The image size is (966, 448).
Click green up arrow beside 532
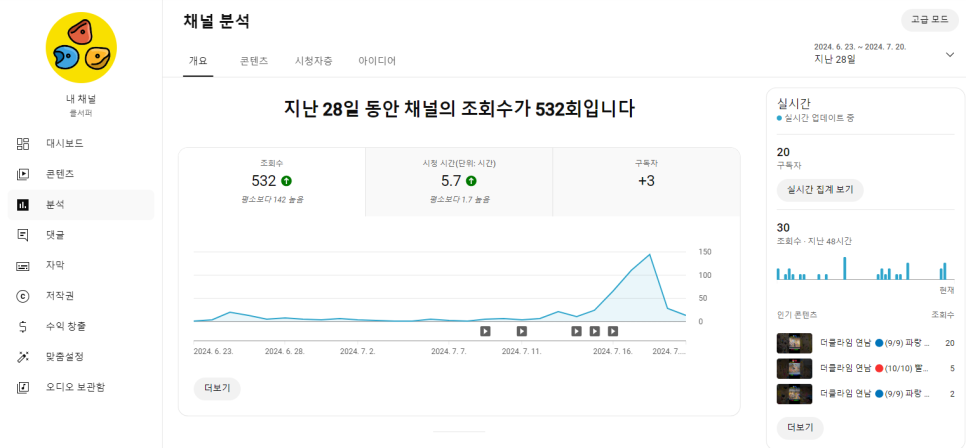click(286, 181)
